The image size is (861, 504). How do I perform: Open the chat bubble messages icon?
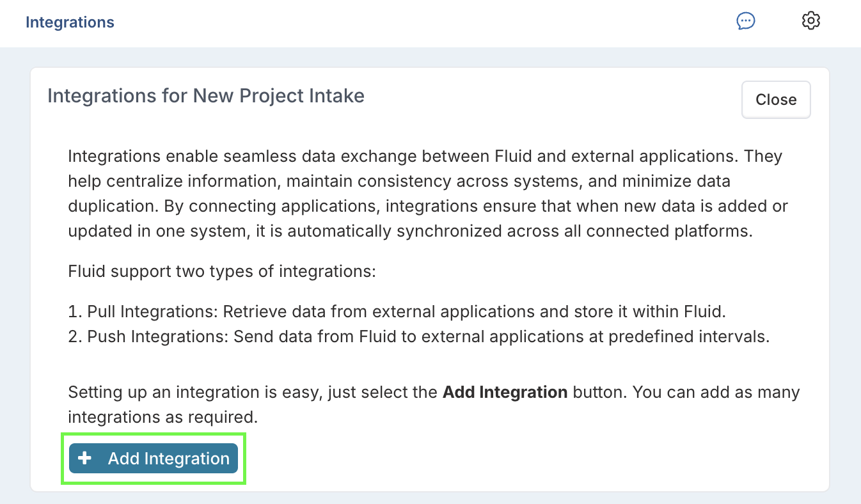pyautogui.click(x=746, y=21)
